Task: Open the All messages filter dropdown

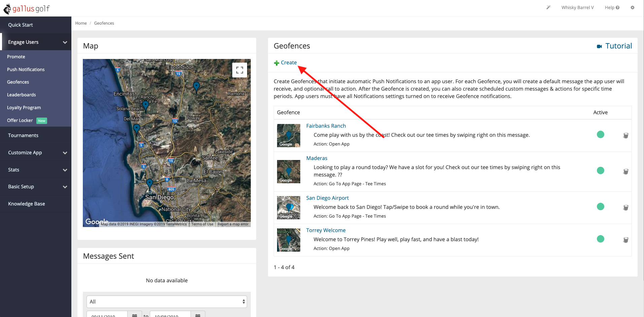Action: pos(167,302)
